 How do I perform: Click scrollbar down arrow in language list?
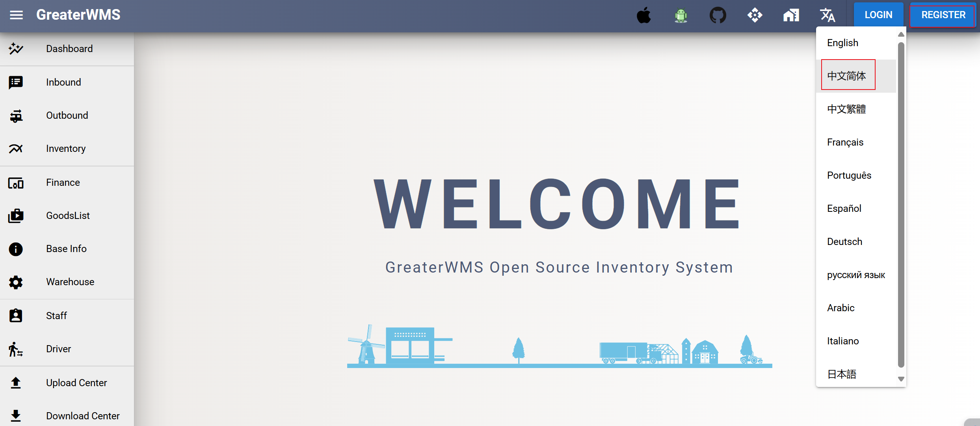(901, 379)
